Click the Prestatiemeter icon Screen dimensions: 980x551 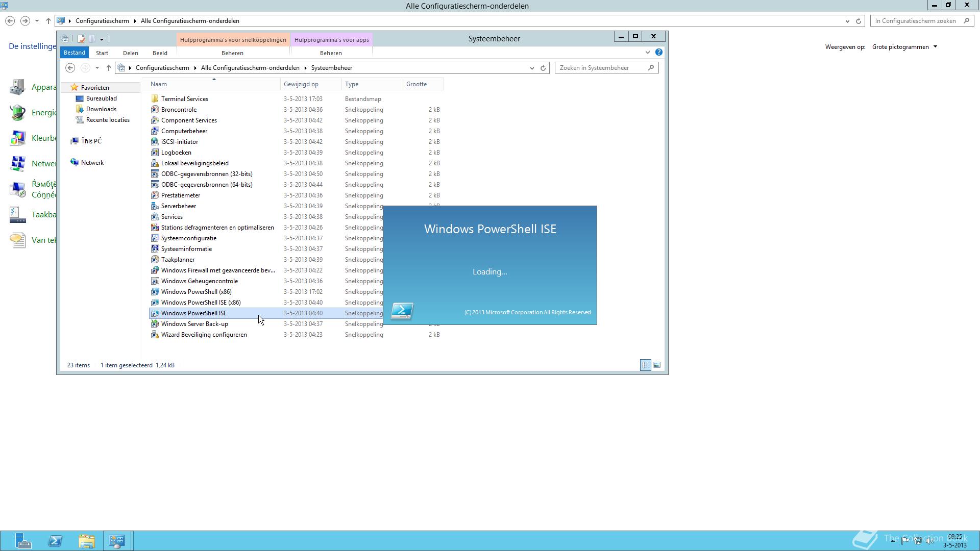coord(155,195)
